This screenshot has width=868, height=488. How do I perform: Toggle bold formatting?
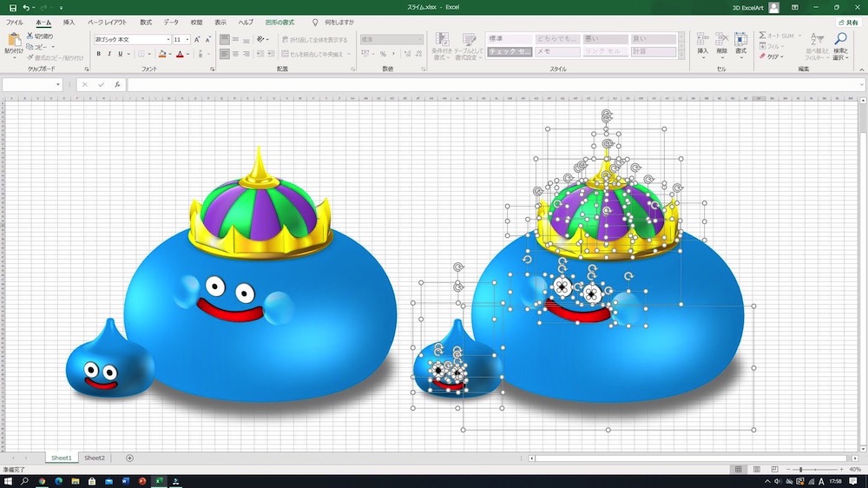coord(98,54)
